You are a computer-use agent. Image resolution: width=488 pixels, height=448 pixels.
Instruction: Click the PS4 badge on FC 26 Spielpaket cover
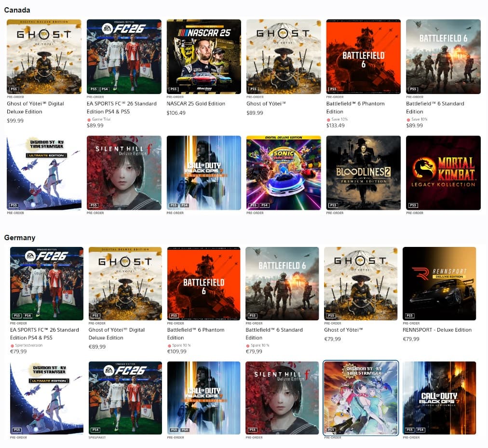pyautogui.click(x=95, y=430)
